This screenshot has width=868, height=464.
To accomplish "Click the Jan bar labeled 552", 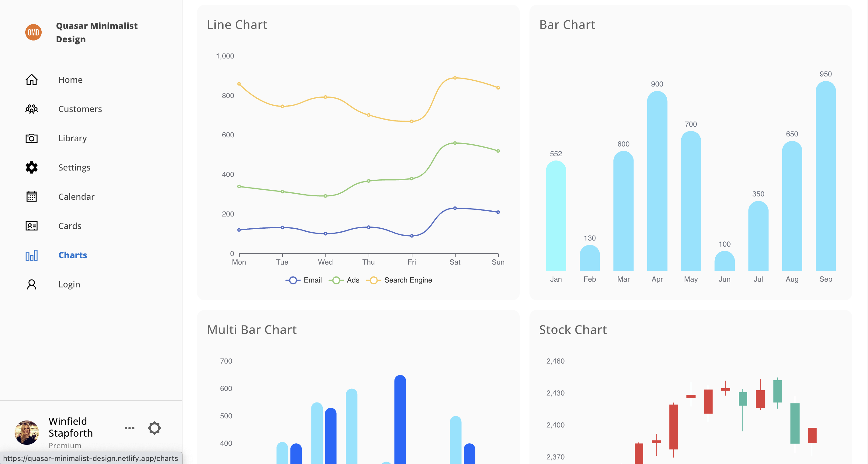I will coord(556,216).
